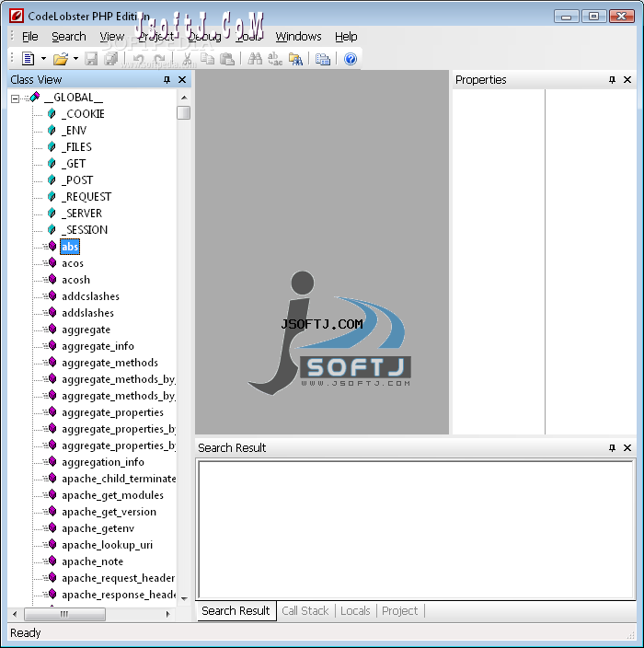
Task: Switch to the Search Result tab
Action: (236, 611)
